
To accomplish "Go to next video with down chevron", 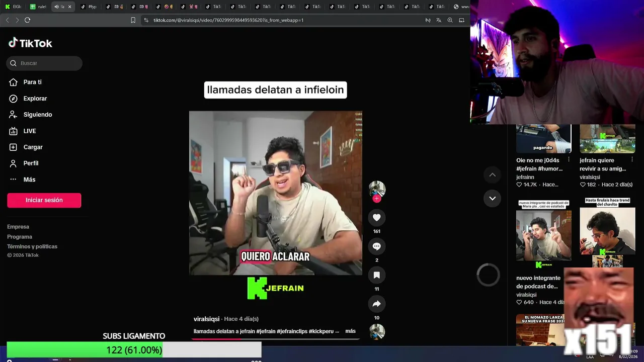I will click(x=493, y=198).
